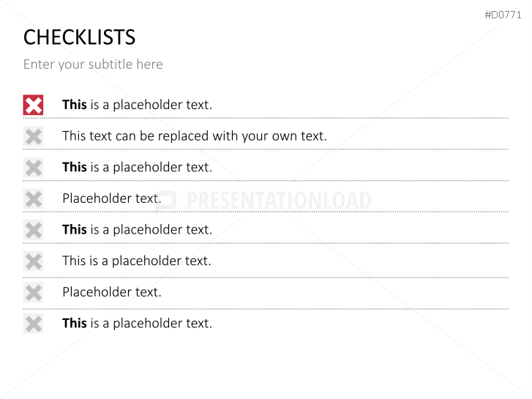Toggle the gray X checkbox in the third row
The image size is (532, 399).
[x=33, y=168]
